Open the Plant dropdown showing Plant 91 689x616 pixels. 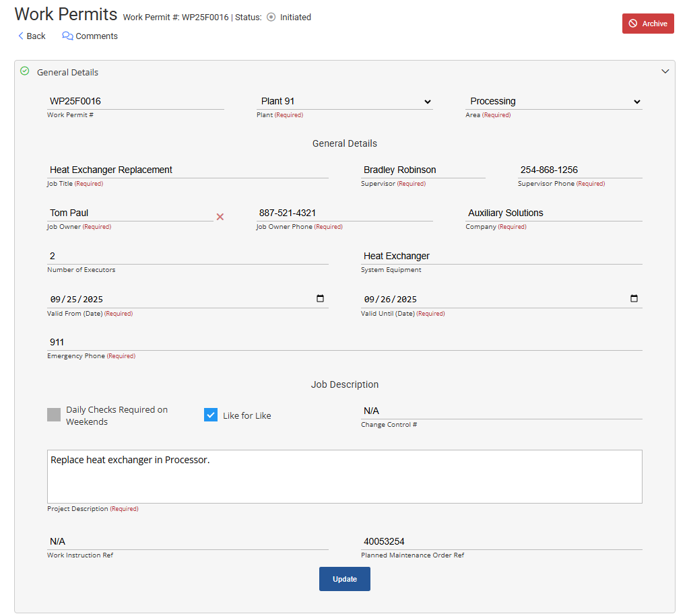(x=344, y=102)
